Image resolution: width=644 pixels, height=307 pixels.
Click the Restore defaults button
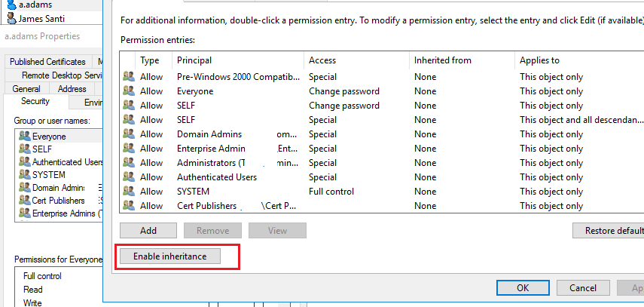point(609,230)
